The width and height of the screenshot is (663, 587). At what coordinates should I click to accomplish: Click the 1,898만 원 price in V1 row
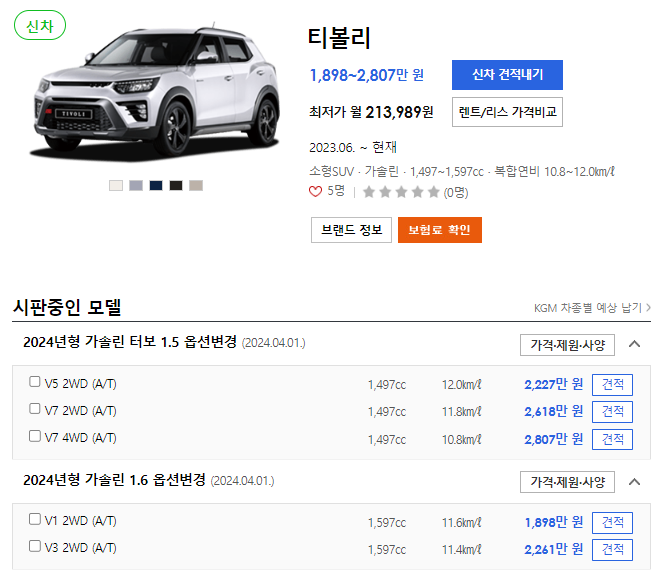(x=553, y=523)
